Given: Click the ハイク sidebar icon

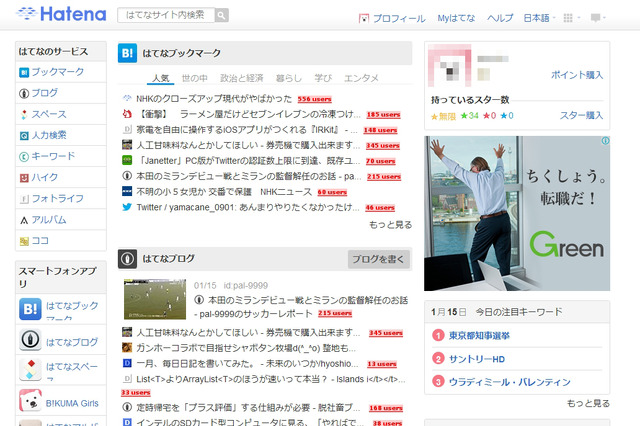Looking at the screenshot, I should point(24,178).
